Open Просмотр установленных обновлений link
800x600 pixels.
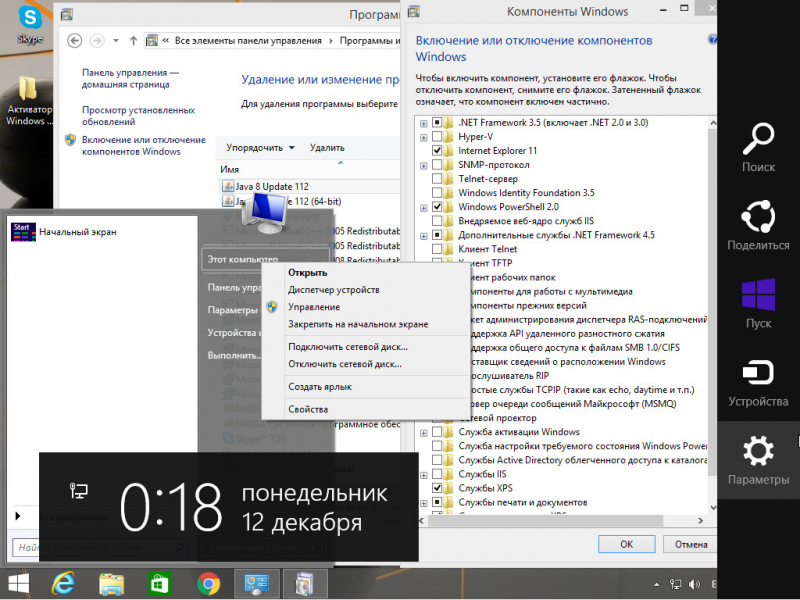(x=138, y=116)
